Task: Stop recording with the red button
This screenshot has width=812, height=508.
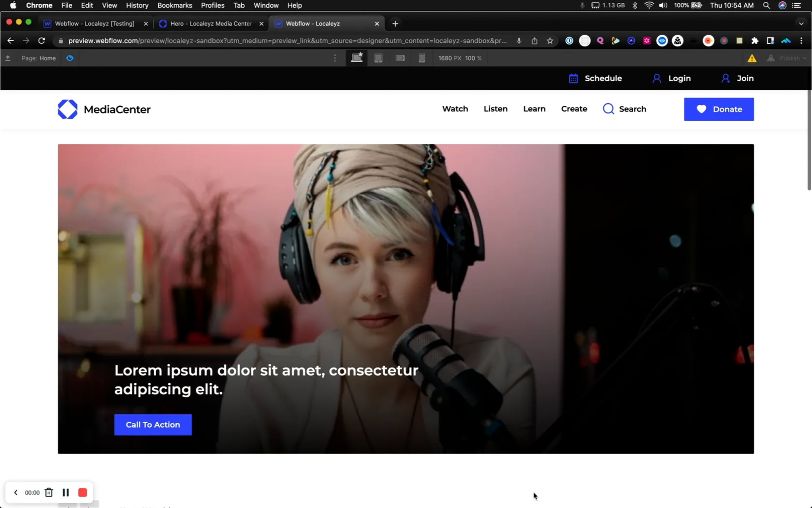Action: 83,492
